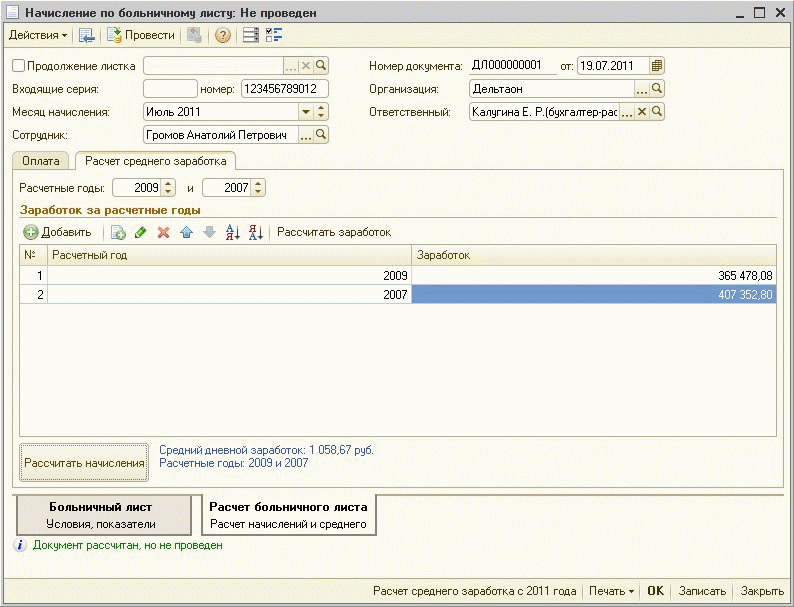The image size is (794, 607).
Task: Move row up with blue arrow icon
Action: (186, 232)
